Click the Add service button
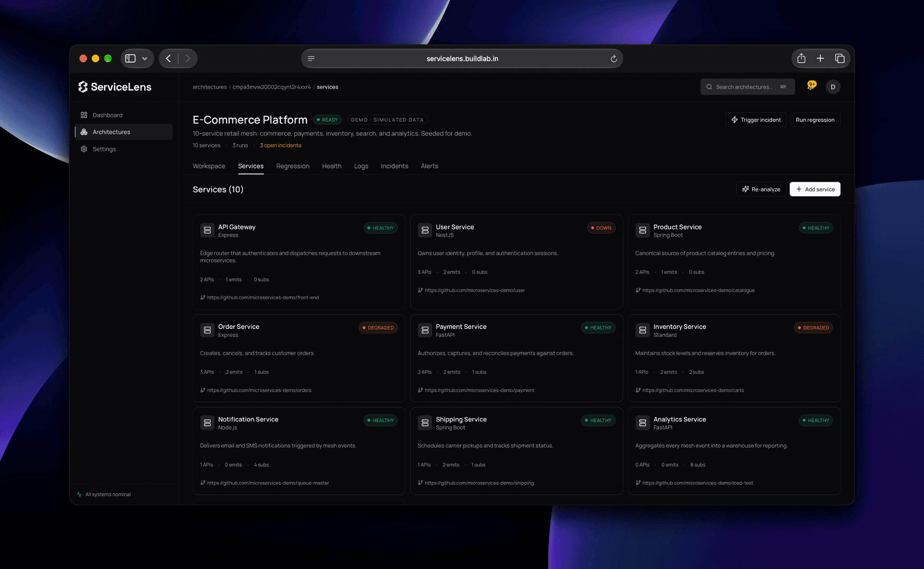Image resolution: width=924 pixels, height=569 pixels. (x=814, y=189)
